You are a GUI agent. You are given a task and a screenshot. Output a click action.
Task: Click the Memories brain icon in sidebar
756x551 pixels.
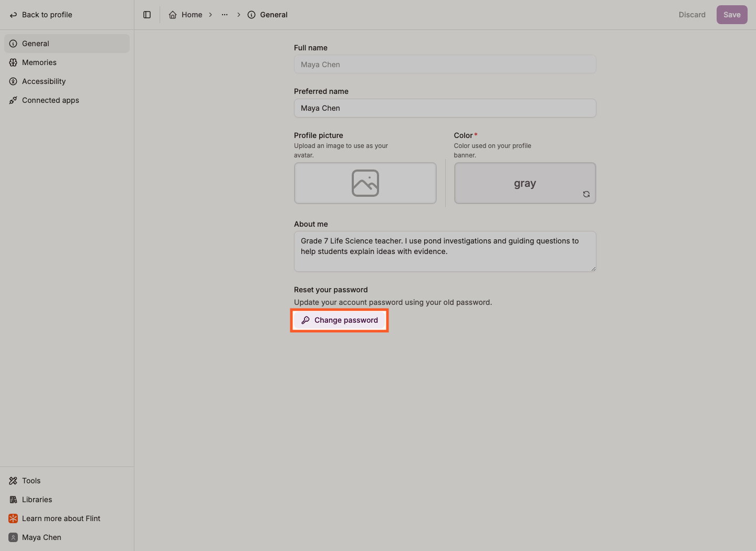13,62
